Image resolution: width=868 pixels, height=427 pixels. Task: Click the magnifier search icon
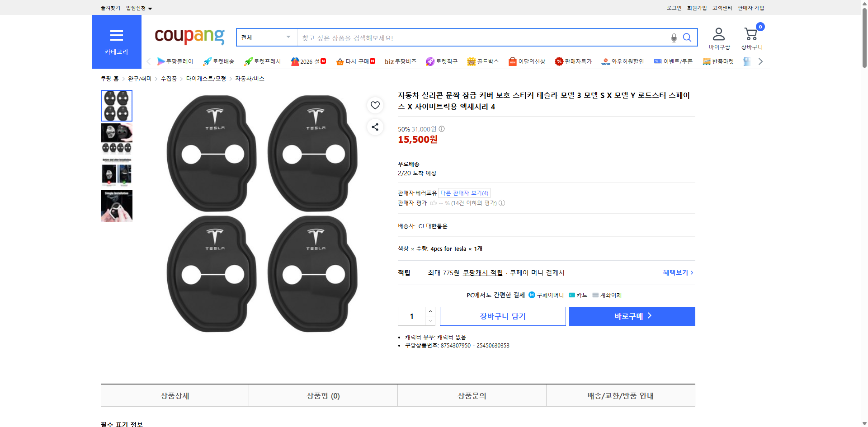coord(687,38)
